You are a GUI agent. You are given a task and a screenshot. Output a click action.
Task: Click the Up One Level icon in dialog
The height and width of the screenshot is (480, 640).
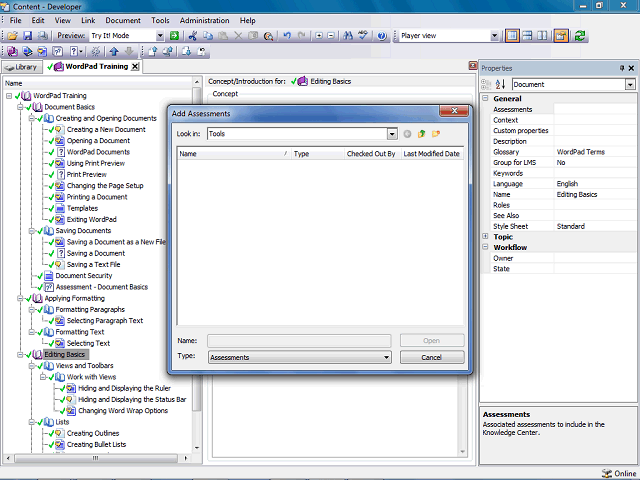point(422,134)
